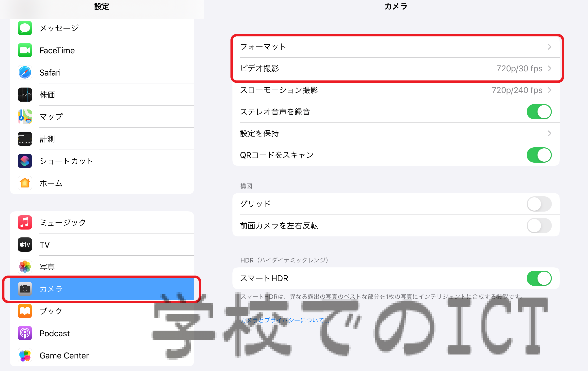Select highlighted カメラ label in sidebar

point(51,289)
